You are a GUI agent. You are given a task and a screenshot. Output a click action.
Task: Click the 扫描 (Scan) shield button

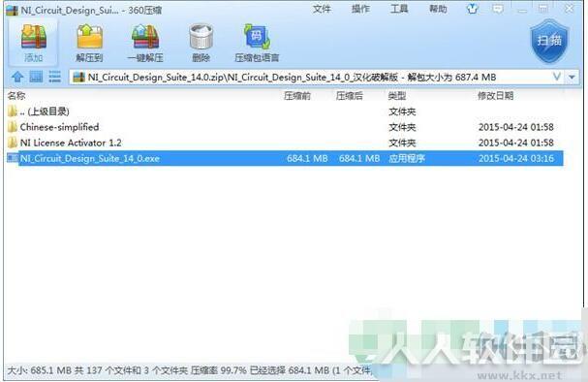click(x=549, y=41)
